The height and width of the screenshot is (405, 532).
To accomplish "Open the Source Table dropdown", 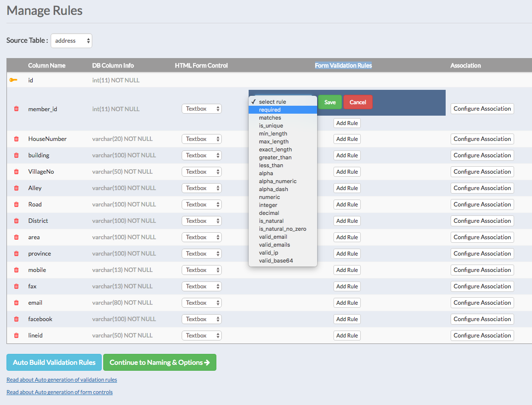I will 71,41.
